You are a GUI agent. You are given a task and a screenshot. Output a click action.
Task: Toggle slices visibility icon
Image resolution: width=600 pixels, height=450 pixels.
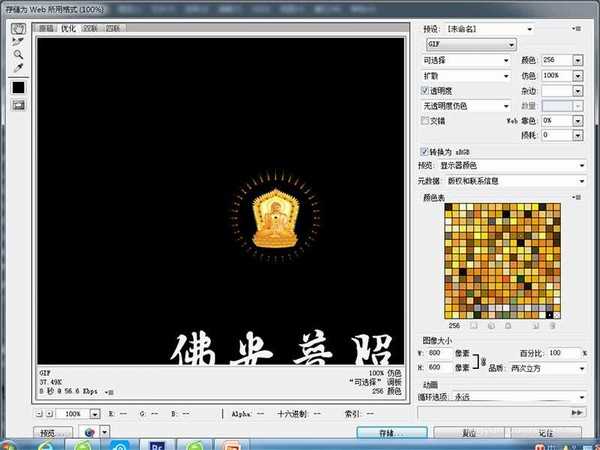tap(18, 106)
